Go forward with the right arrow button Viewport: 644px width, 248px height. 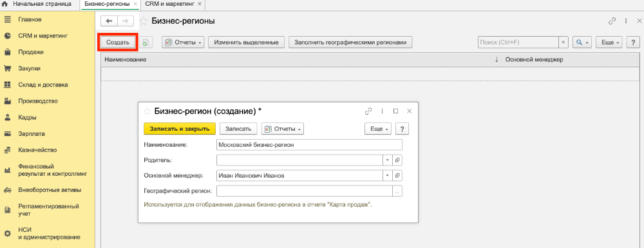(x=126, y=21)
